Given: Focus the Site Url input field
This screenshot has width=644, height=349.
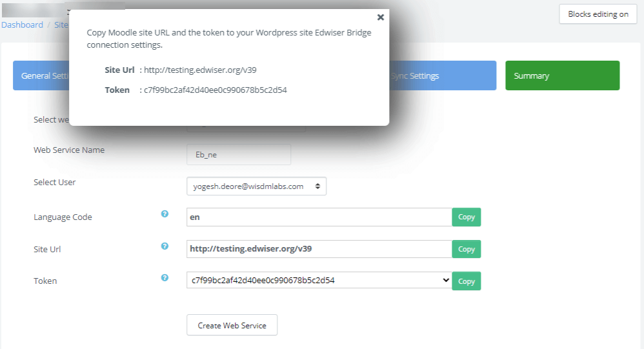Looking at the screenshot, I should pyautogui.click(x=319, y=249).
